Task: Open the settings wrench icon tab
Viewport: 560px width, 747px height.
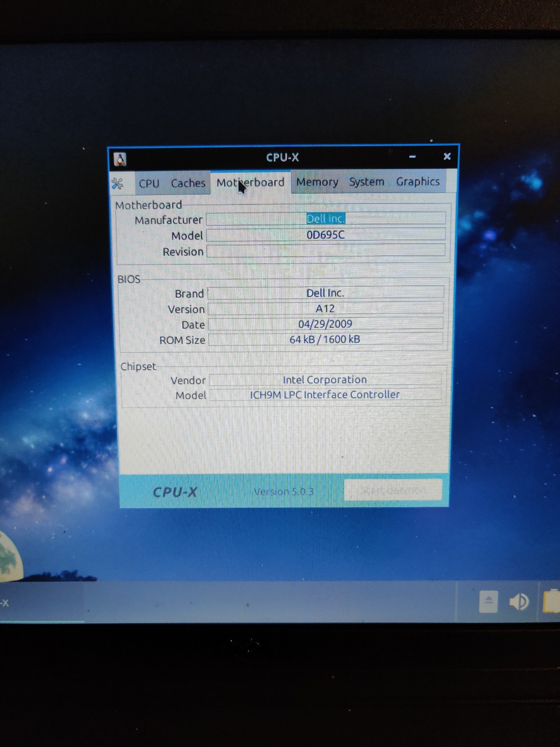Action: tap(118, 183)
